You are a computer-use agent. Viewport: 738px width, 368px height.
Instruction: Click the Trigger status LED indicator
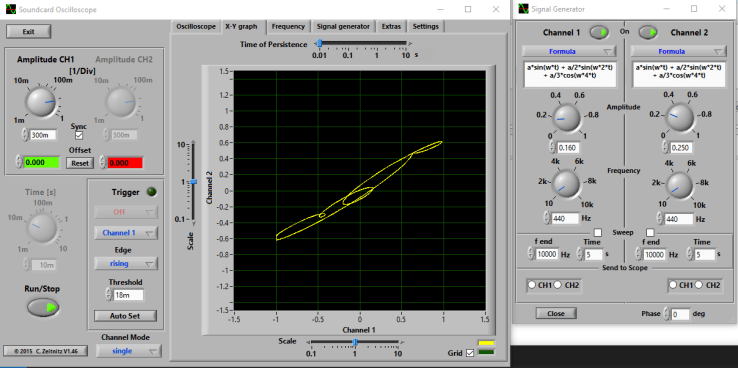click(151, 192)
